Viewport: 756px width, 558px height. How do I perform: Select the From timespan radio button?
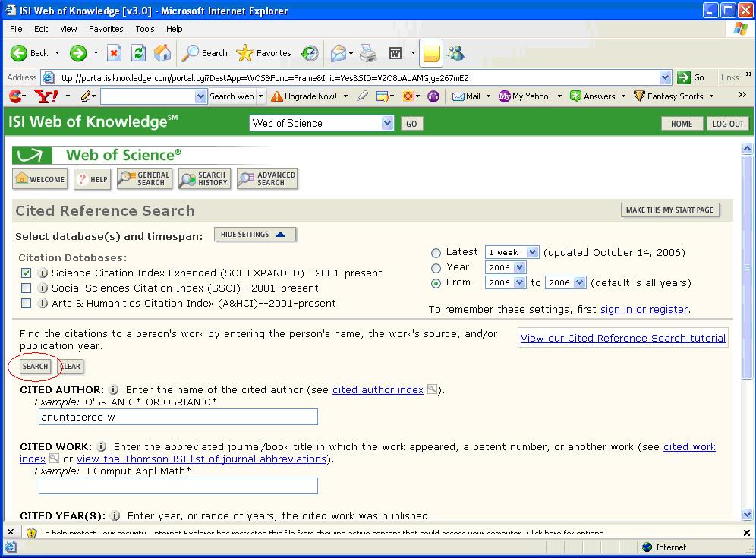click(x=436, y=284)
